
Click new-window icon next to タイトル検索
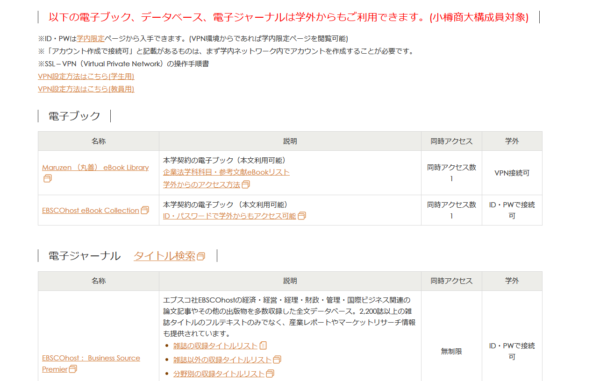coord(201,256)
